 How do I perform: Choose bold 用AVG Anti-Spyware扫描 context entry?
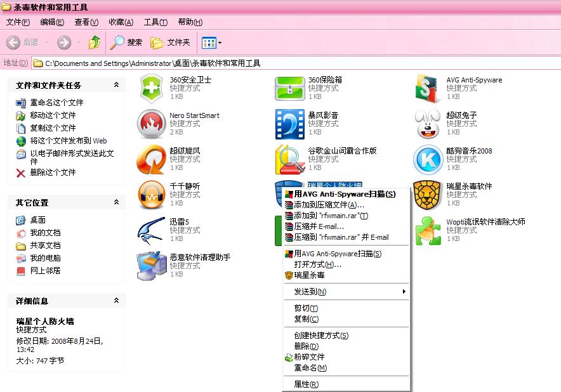(346, 194)
